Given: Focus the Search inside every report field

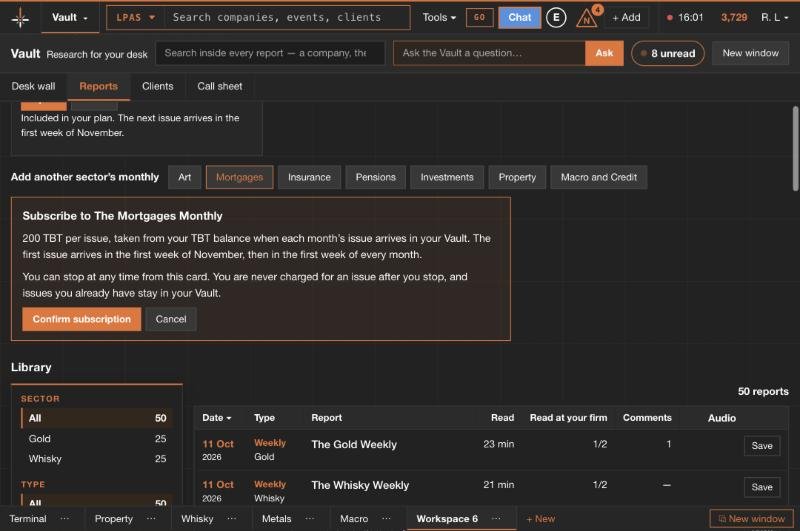Looking at the screenshot, I should [x=270, y=53].
